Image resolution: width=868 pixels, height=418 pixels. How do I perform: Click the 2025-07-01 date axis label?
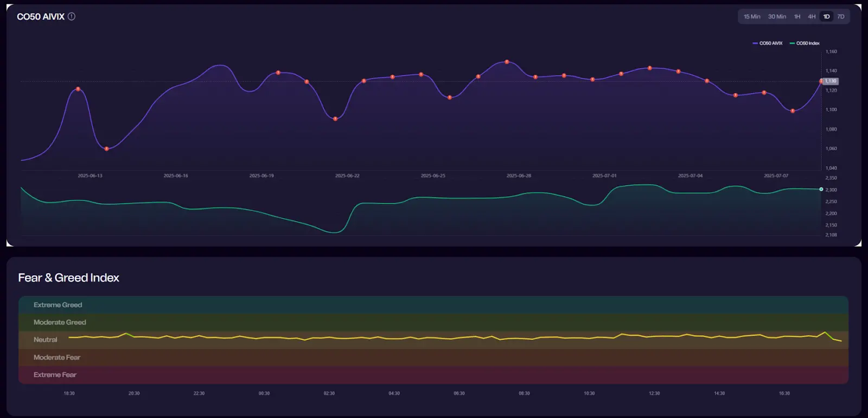604,176
